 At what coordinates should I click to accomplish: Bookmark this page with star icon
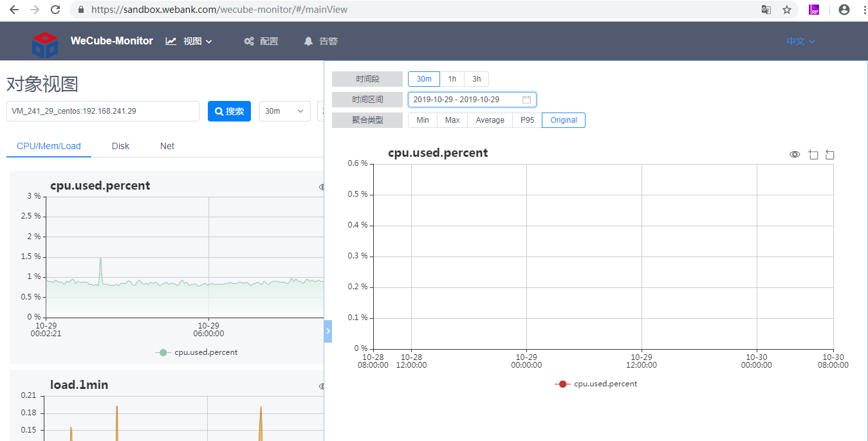tap(786, 10)
